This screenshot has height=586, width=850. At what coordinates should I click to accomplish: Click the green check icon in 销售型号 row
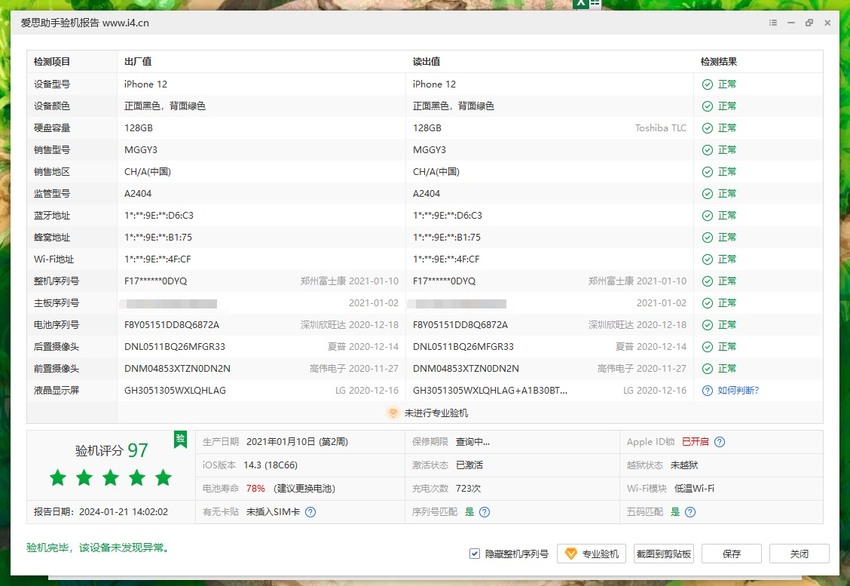pyautogui.click(x=707, y=150)
